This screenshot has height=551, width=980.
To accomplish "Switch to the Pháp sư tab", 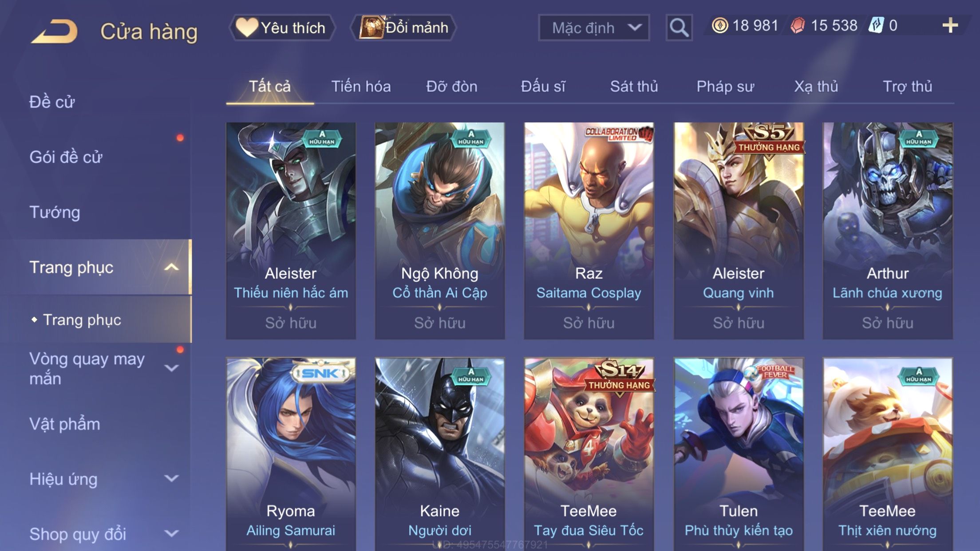I will (725, 86).
